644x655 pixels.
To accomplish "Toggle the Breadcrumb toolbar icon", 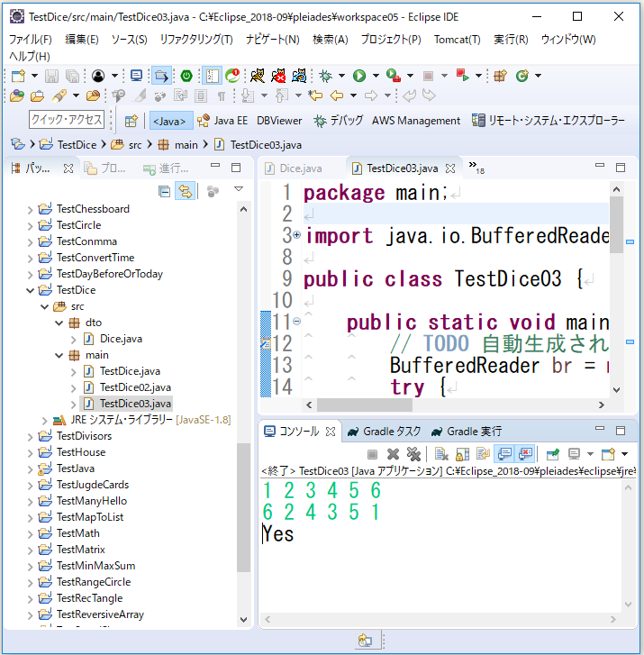I will coord(161,76).
